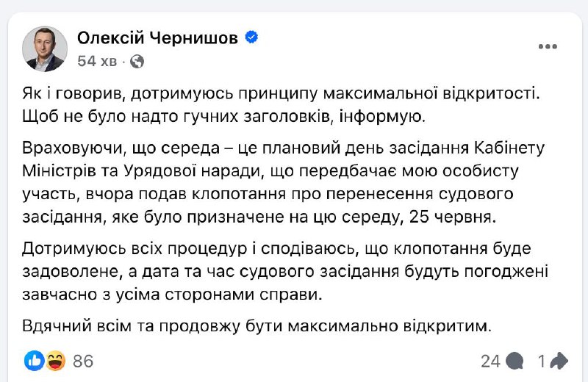
Task: Click the blue verified badge
Action: (x=251, y=37)
